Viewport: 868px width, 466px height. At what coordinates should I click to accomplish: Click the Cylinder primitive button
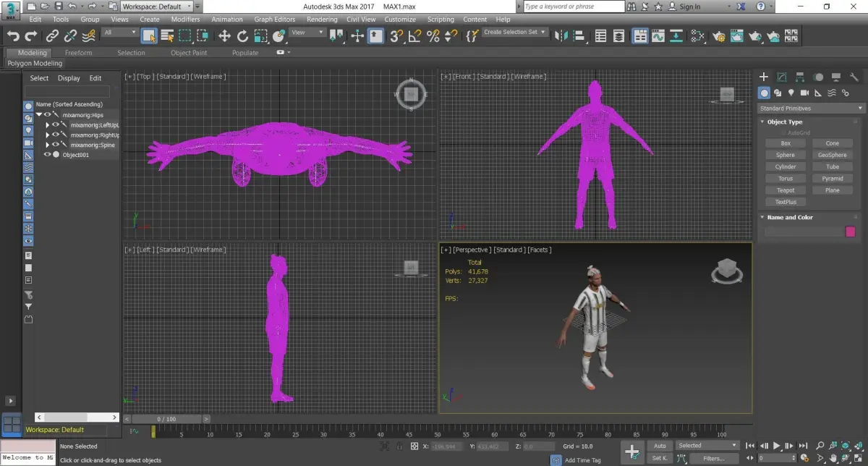pyautogui.click(x=786, y=166)
